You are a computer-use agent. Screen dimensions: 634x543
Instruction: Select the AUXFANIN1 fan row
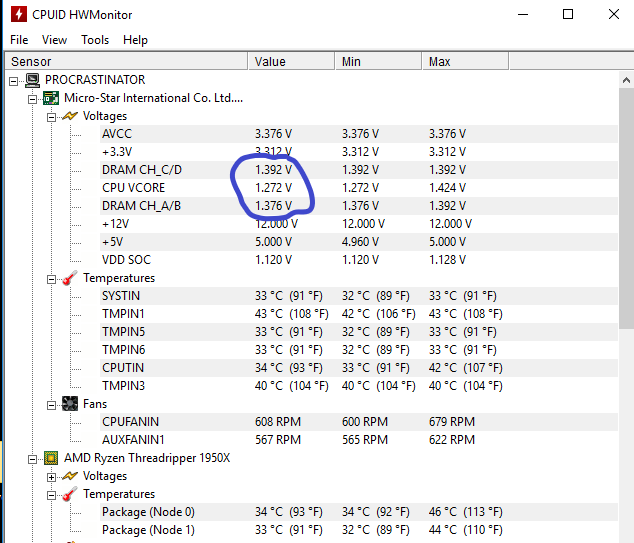(359, 439)
